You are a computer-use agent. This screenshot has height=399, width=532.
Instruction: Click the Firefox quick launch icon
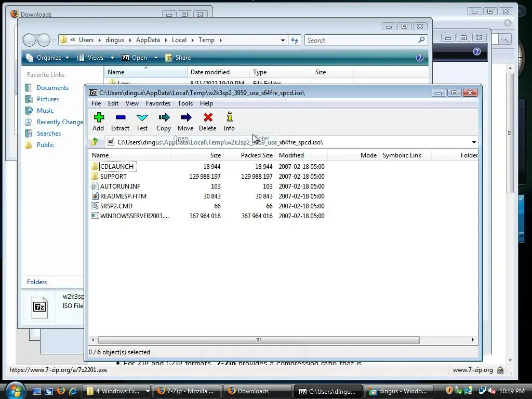61,391
